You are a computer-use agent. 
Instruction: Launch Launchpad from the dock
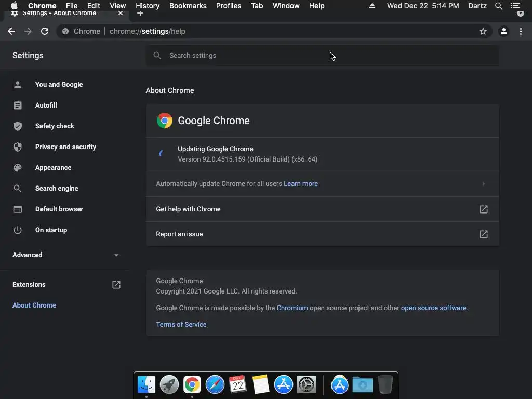click(169, 385)
